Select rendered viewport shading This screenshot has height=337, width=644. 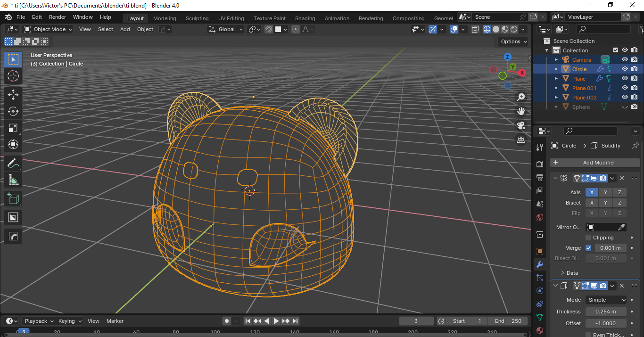[514, 29]
